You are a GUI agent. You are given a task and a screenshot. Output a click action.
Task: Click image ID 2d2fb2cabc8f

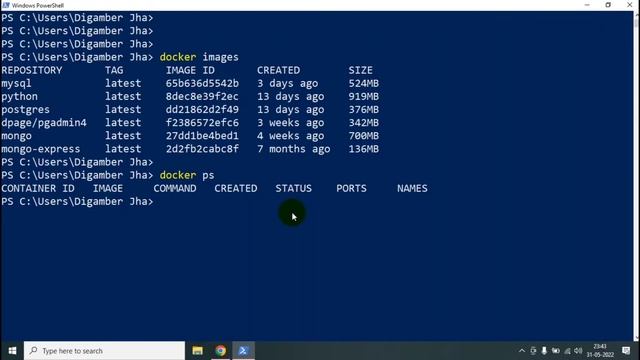click(x=202, y=149)
